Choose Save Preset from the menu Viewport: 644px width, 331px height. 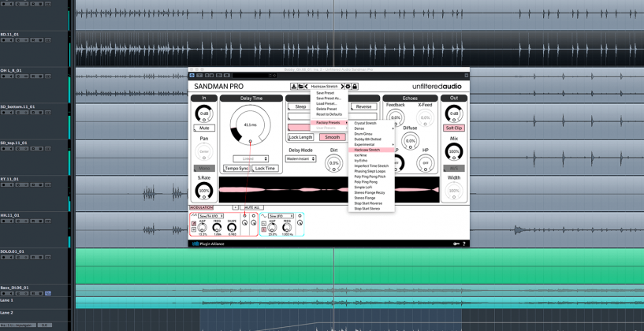(x=329, y=93)
